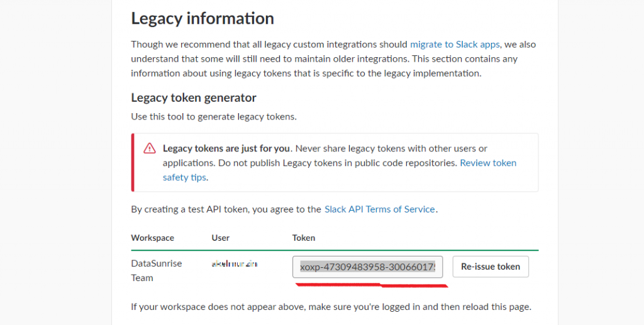Open the 'migrate to Slack apps' link
The image size is (644, 325).
455,44
